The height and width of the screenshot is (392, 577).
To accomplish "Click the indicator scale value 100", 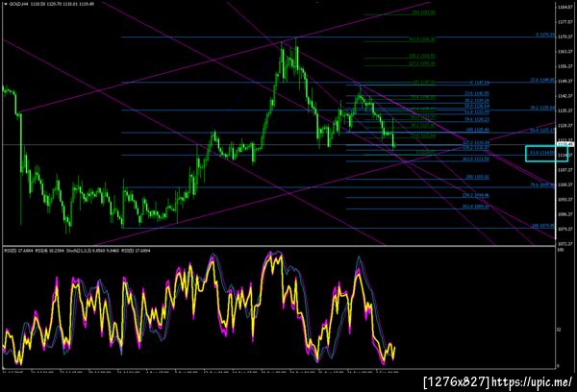I will pyautogui.click(x=561, y=250).
